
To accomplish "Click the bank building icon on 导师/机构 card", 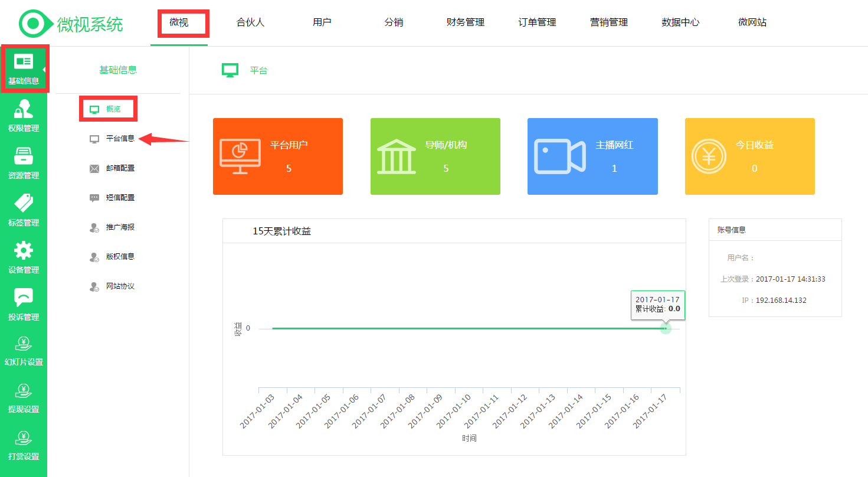I will click(x=397, y=156).
